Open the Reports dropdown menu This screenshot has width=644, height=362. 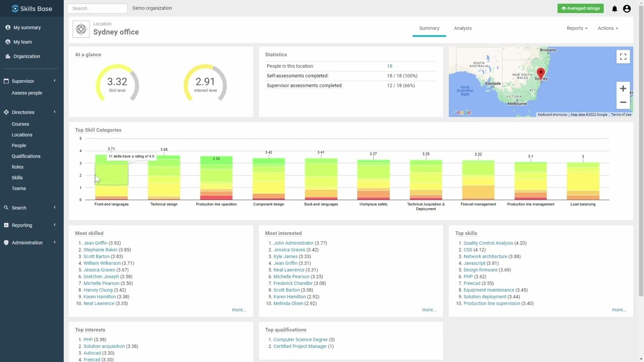coord(577,28)
